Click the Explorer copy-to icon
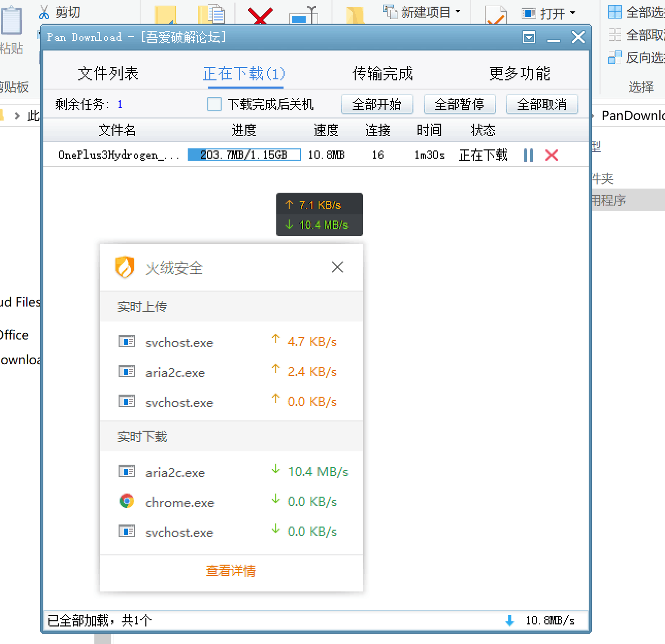665x644 pixels. tap(212, 15)
